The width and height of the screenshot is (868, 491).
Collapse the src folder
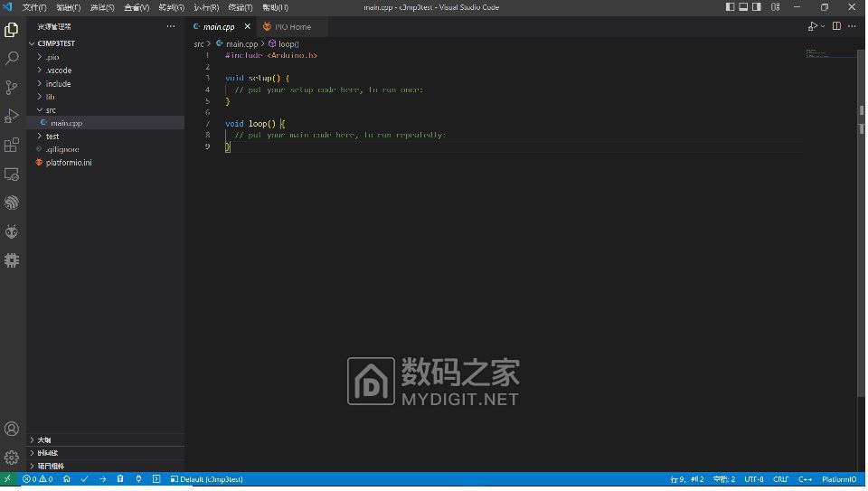tap(51, 110)
